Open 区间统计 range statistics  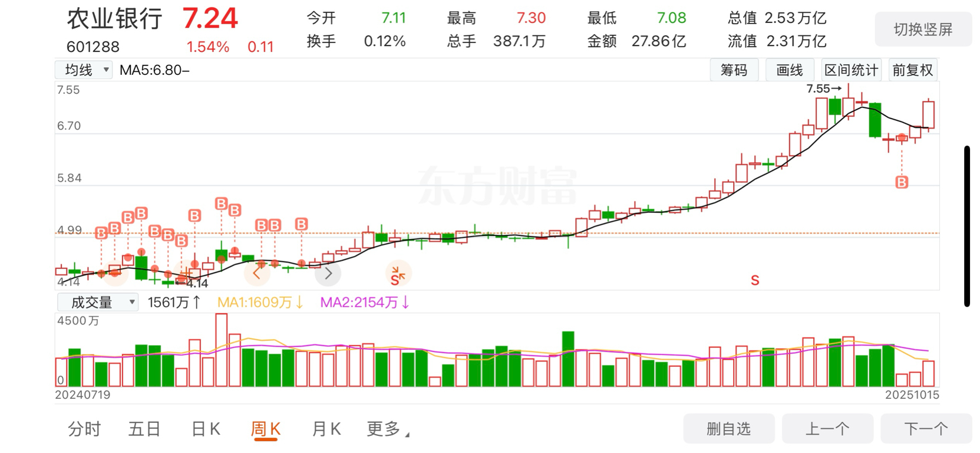pyautogui.click(x=851, y=70)
